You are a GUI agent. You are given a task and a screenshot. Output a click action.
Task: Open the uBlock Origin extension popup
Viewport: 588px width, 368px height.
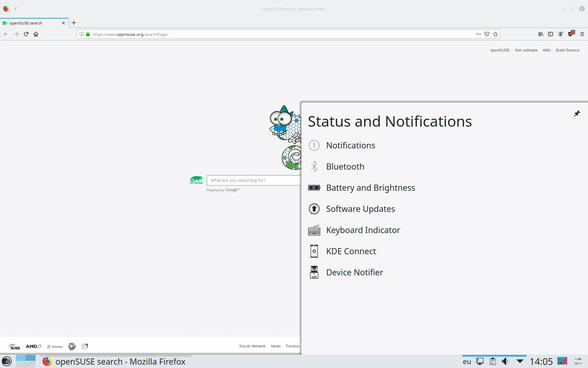coord(571,33)
